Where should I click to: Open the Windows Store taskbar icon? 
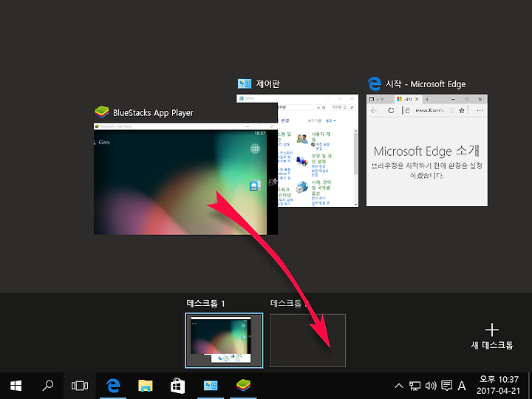click(x=178, y=386)
